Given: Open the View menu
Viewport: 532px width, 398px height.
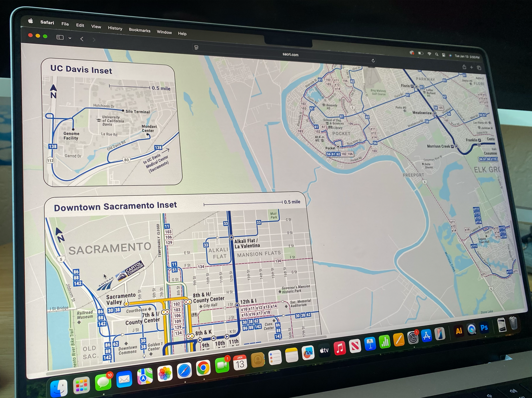Looking at the screenshot, I should coord(96,27).
